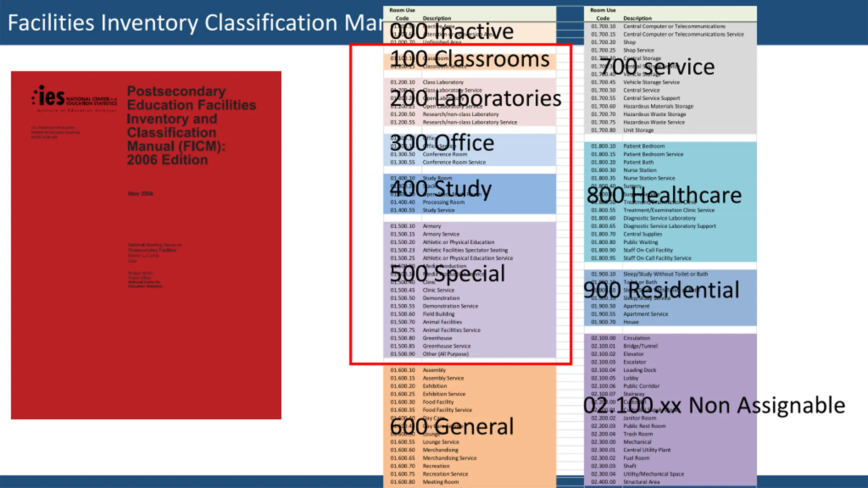Click the red FICM 2006 Edition cover
Image resolution: width=868 pixels, height=488 pixels.
[146, 245]
